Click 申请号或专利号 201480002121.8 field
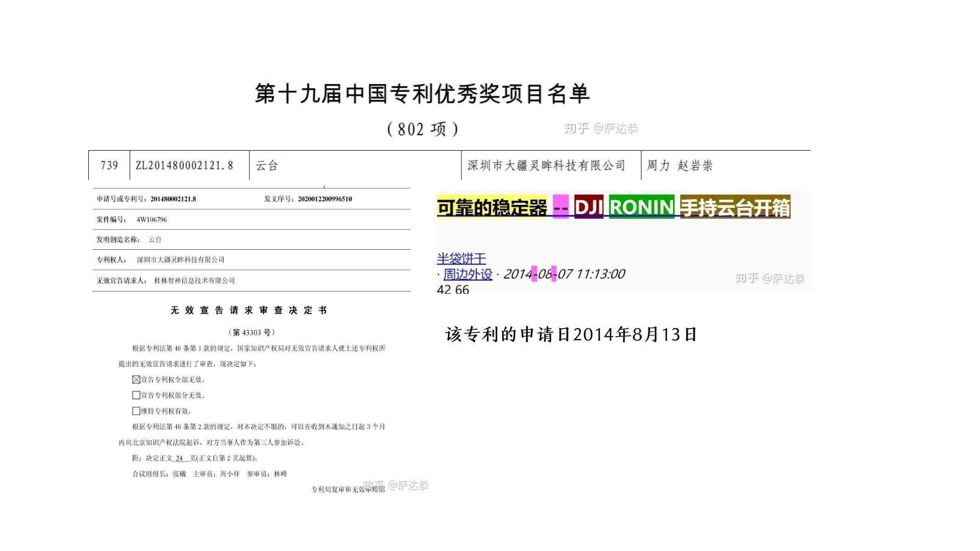980x551 pixels. point(146,199)
